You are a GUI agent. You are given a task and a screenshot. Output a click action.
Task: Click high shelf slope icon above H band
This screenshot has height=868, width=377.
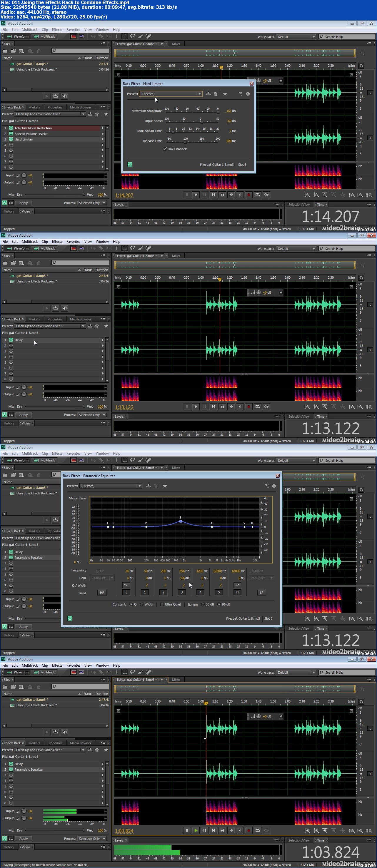tap(237, 585)
